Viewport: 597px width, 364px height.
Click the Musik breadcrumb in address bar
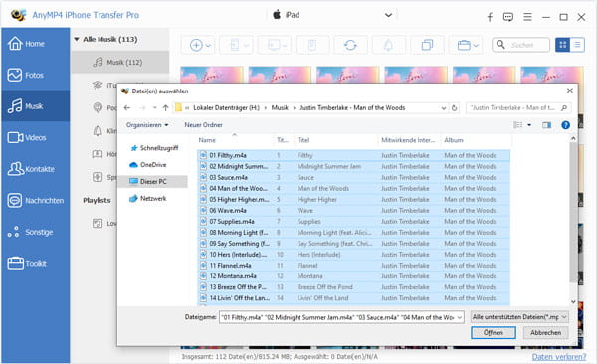tap(280, 108)
